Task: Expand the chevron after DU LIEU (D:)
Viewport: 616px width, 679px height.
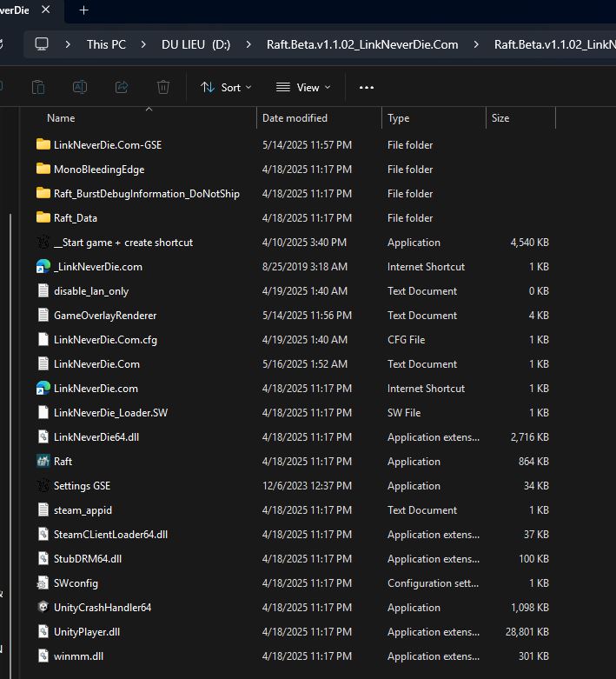Action: pos(248,44)
